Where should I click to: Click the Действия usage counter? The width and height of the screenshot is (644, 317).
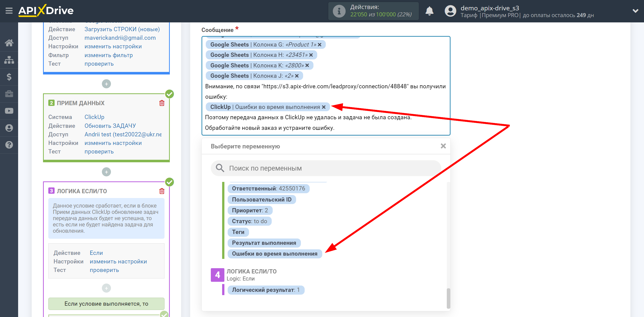tap(373, 11)
